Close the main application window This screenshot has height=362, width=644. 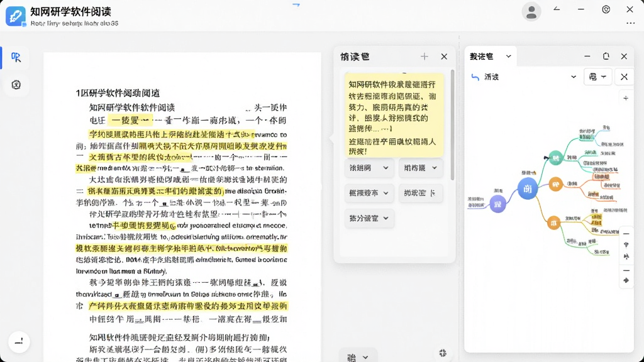pyautogui.click(x=630, y=9)
